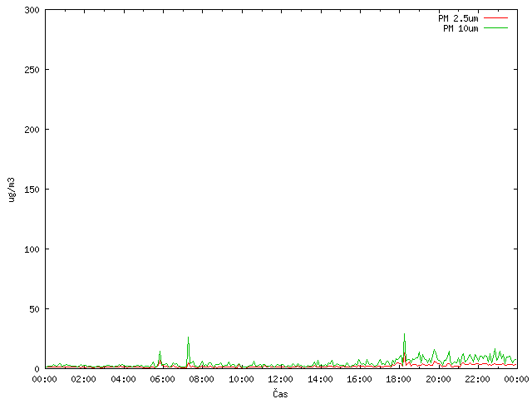Click the 22:00 time label
The width and height of the screenshot is (532, 399).
(x=477, y=379)
